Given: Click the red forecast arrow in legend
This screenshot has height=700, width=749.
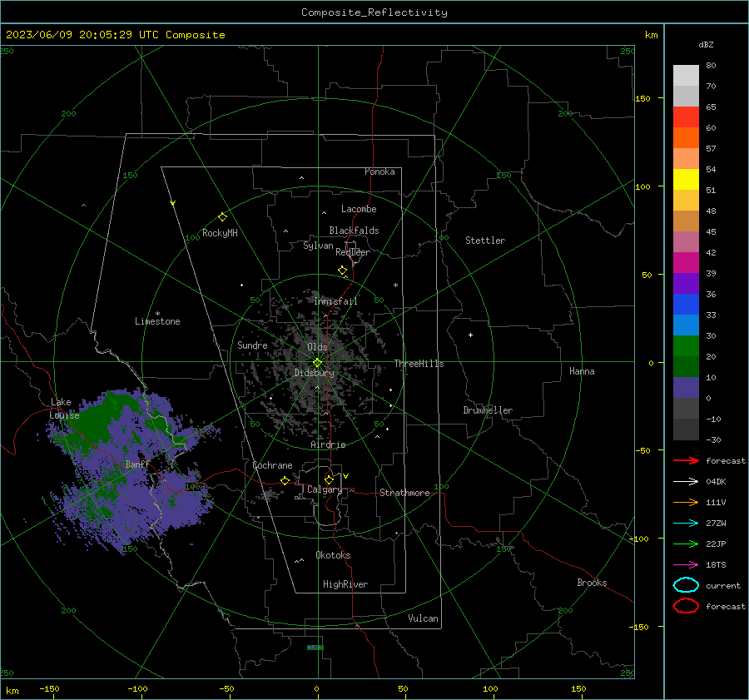Looking at the screenshot, I should (x=686, y=460).
